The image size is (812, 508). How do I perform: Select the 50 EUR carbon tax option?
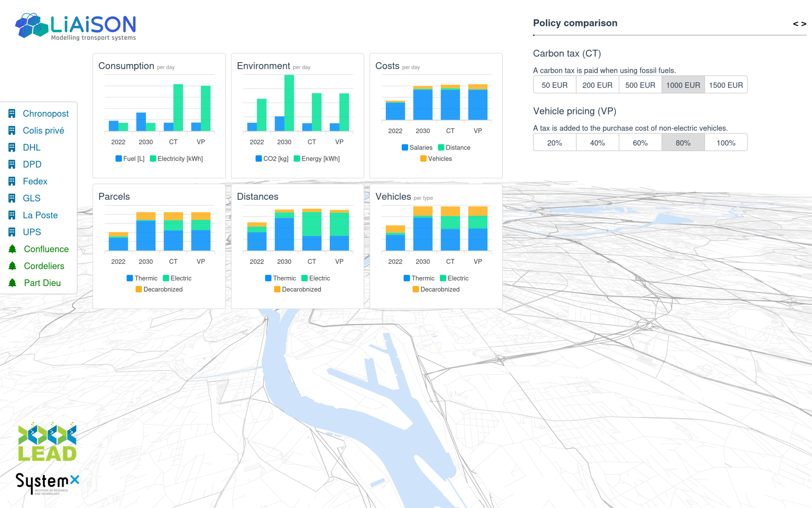[554, 85]
